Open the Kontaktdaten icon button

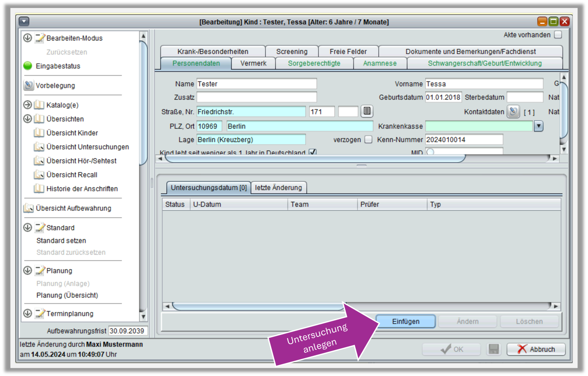pos(513,112)
